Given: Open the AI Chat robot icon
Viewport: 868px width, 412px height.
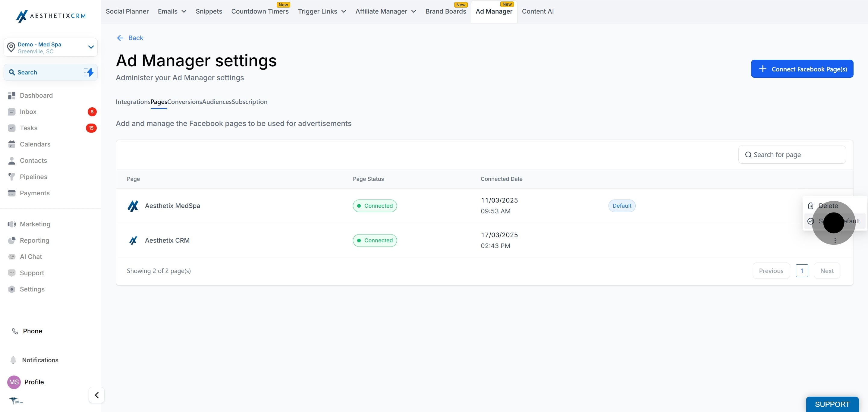Looking at the screenshot, I should point(12,257).
